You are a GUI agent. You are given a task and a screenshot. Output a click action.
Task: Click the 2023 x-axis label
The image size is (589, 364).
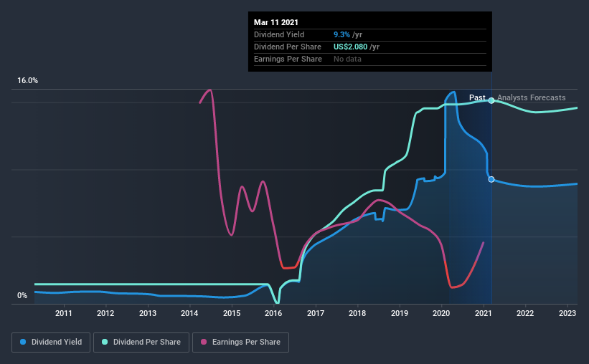(x=567, y=313)
